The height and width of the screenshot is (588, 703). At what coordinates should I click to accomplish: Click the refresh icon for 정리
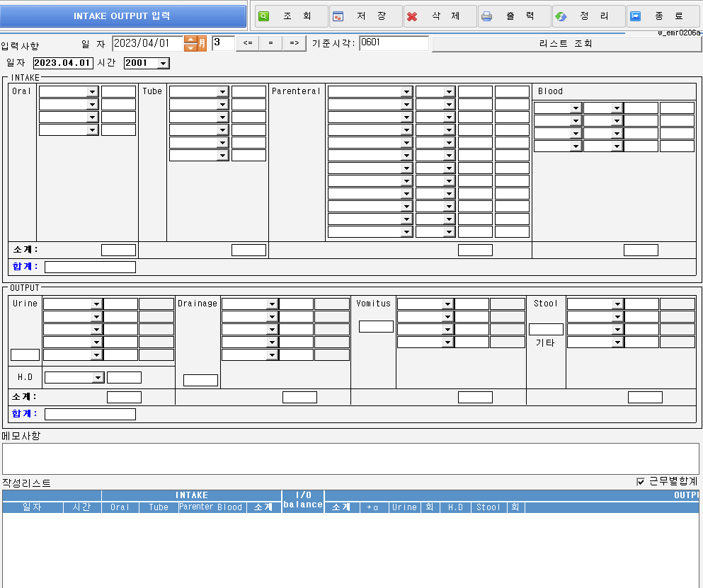[x=561, y=16]
